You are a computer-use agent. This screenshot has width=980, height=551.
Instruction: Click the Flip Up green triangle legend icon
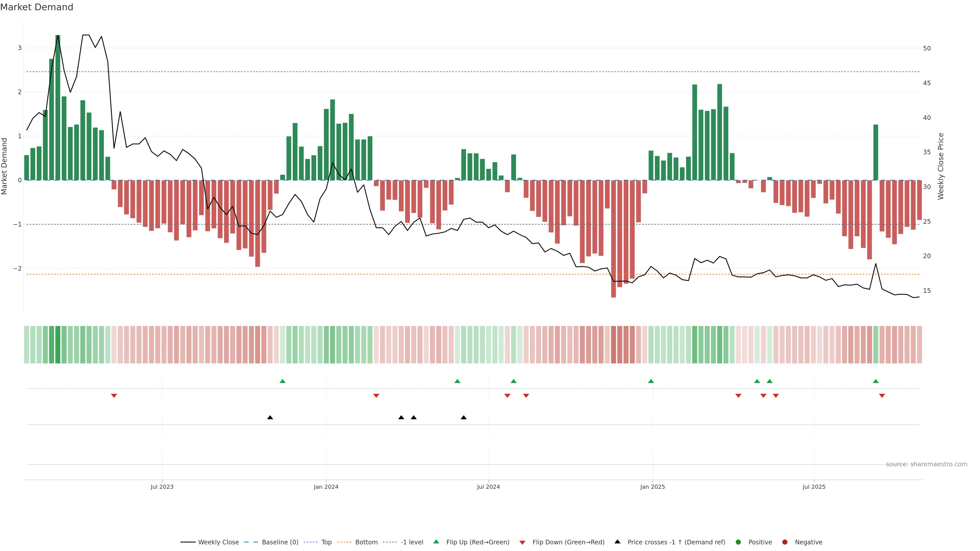coord(436,542)
